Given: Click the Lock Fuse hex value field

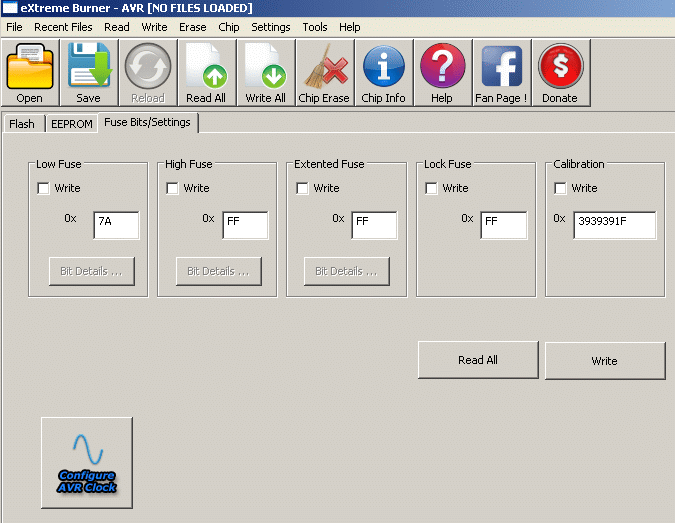Looking at the screenshot, I should tap(504, 225).
